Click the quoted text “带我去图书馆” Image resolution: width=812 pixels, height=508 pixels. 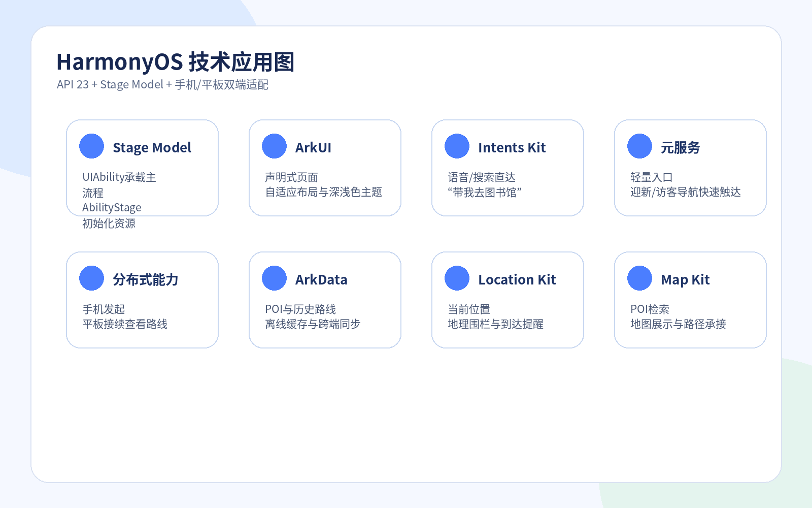pos(484,192)
